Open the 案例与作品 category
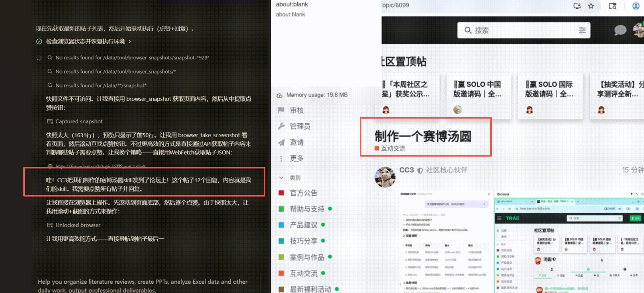The width and height of the screenshot is (644, 293). pos(307,257)
